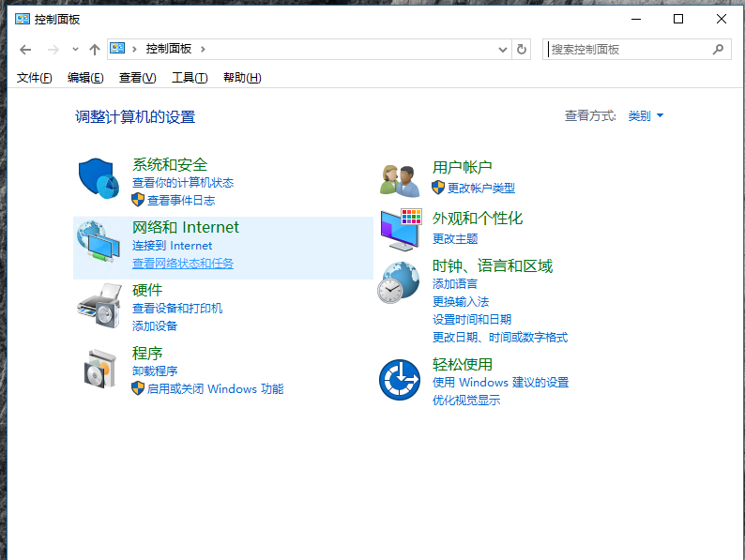Click 更改主题 link
Image resolution: width=745 pixels, height=560 pixels.
[x=455, y=238]
